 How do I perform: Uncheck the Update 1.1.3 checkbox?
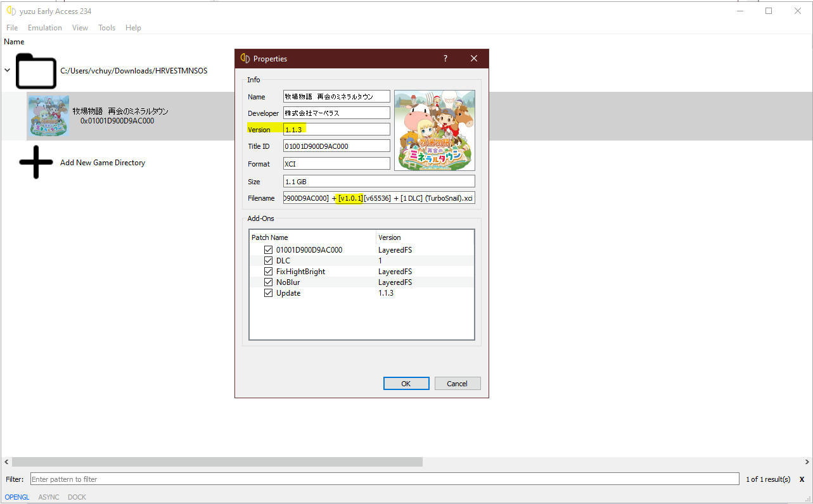point(268,293)
